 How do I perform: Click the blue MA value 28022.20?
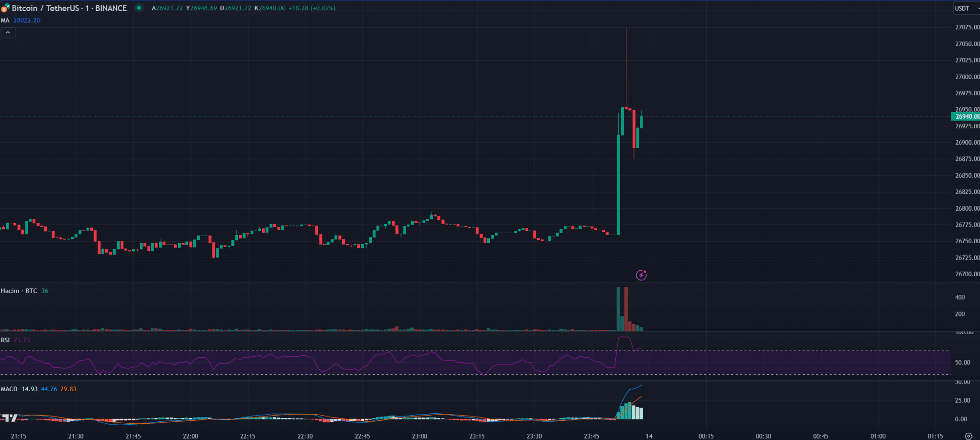[27, 20]
